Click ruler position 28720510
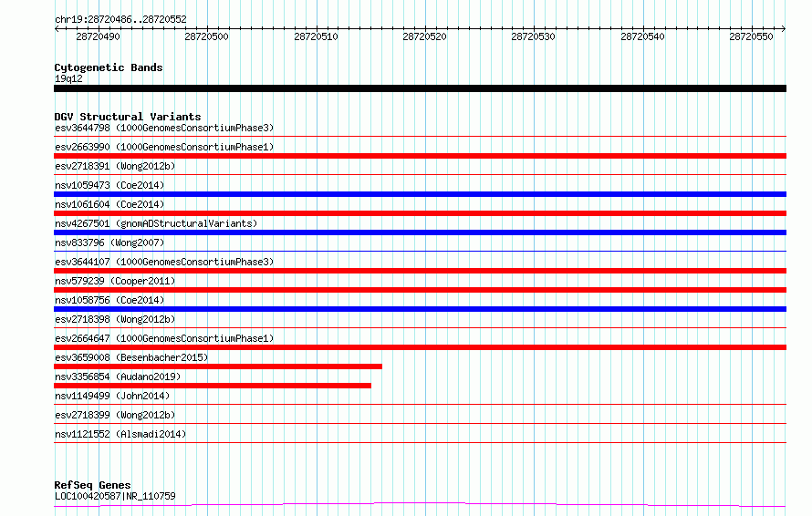 [x=316, y=36]
